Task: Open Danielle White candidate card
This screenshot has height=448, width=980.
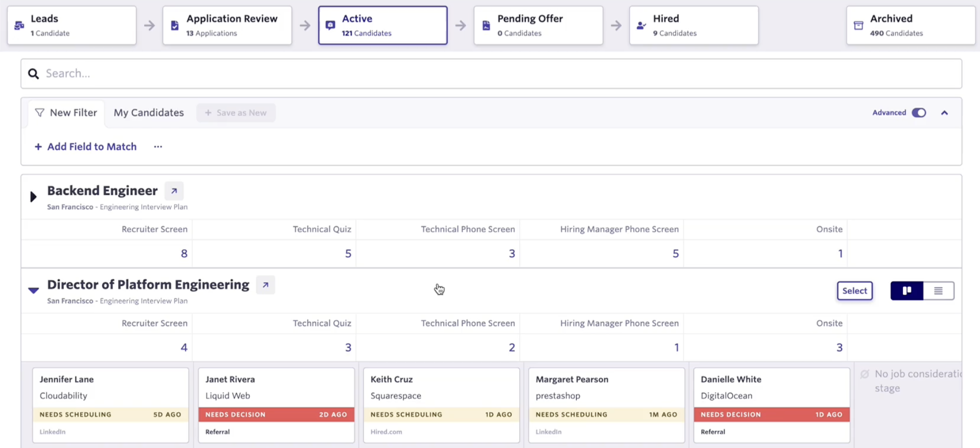Action: [x=771, y=405]
